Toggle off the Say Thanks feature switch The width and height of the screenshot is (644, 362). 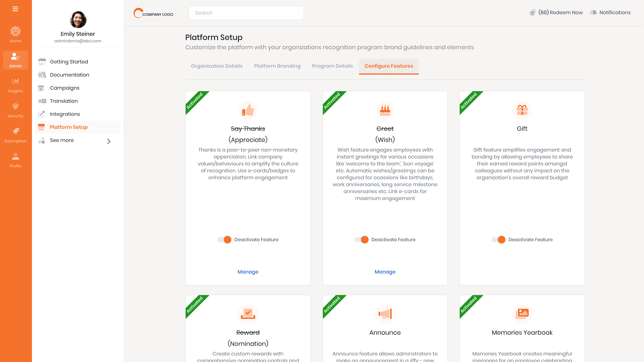224,240
